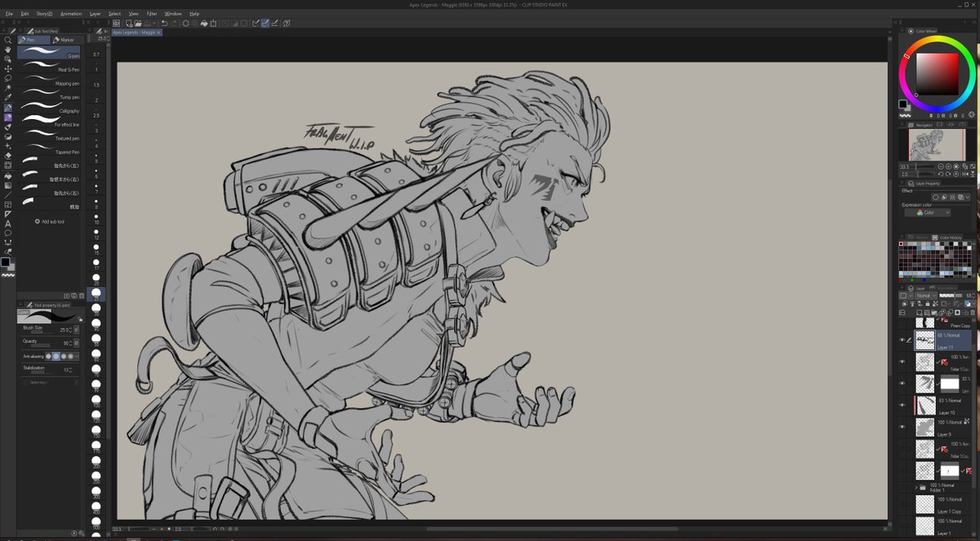Click Add sub tool button
Image resolution: width=980 pixels, height=541 pixels.
click(50, 221)
